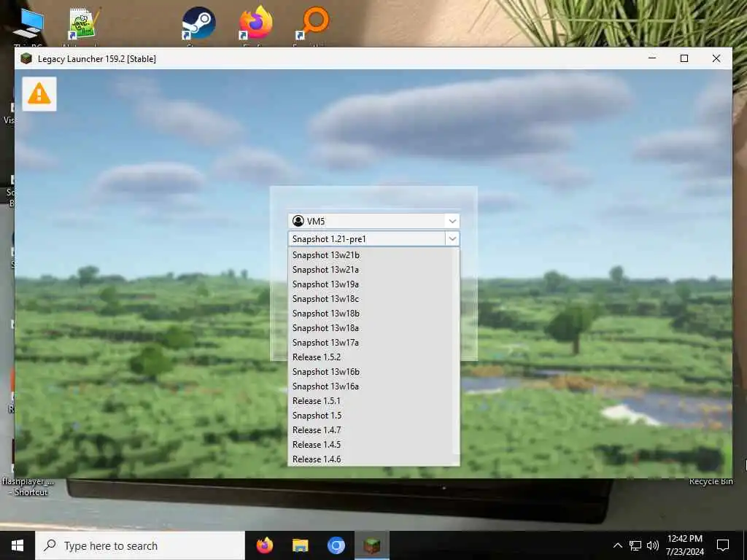Maximize the Legacy Launcher window
The width and height of the screenshot is (747, 560).
tap(684, 58)
